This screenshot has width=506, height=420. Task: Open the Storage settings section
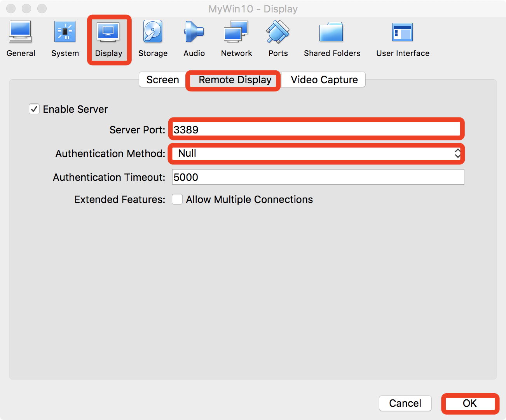[153, 39]
